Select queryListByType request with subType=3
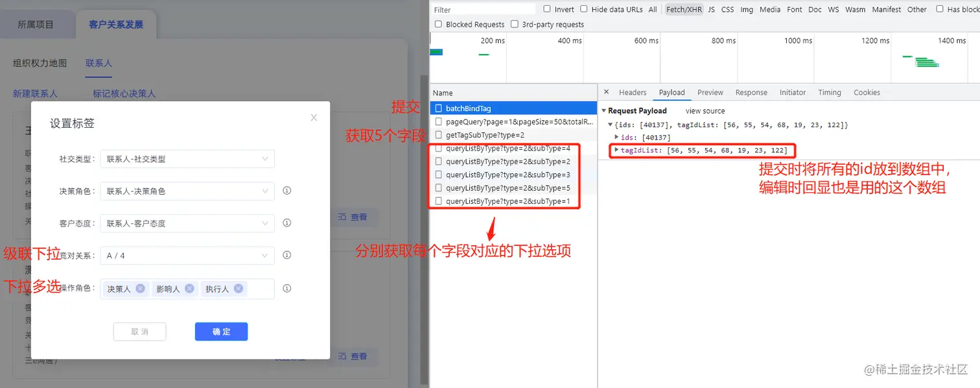980x388 pixels. [513, 175]
